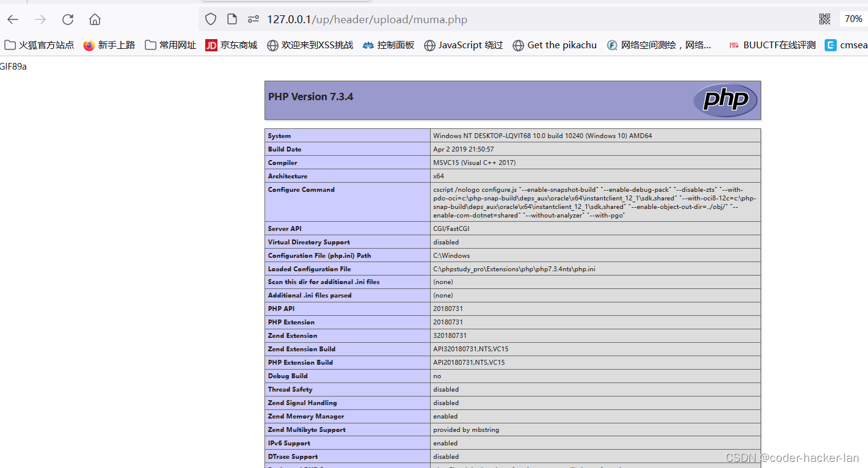Select the Additional .ini files parsed label
The width and height of the screenshot is (868, 468).
(x=310, y=295)
